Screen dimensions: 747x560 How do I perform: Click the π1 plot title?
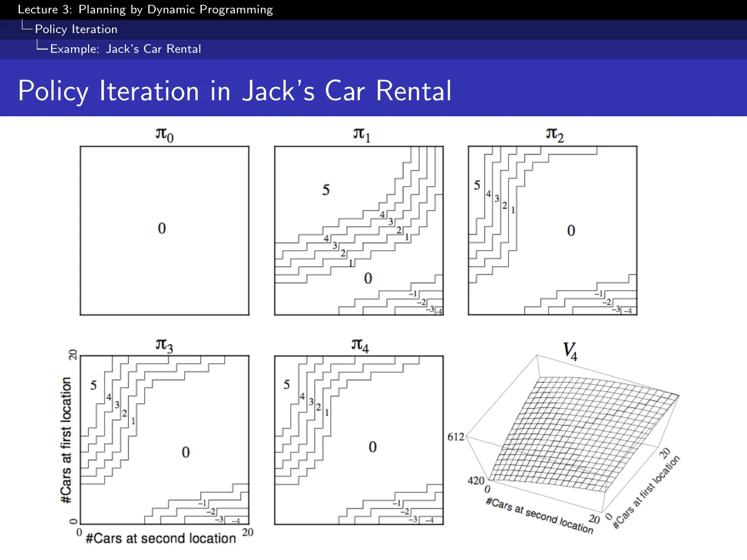click(361, 134)
